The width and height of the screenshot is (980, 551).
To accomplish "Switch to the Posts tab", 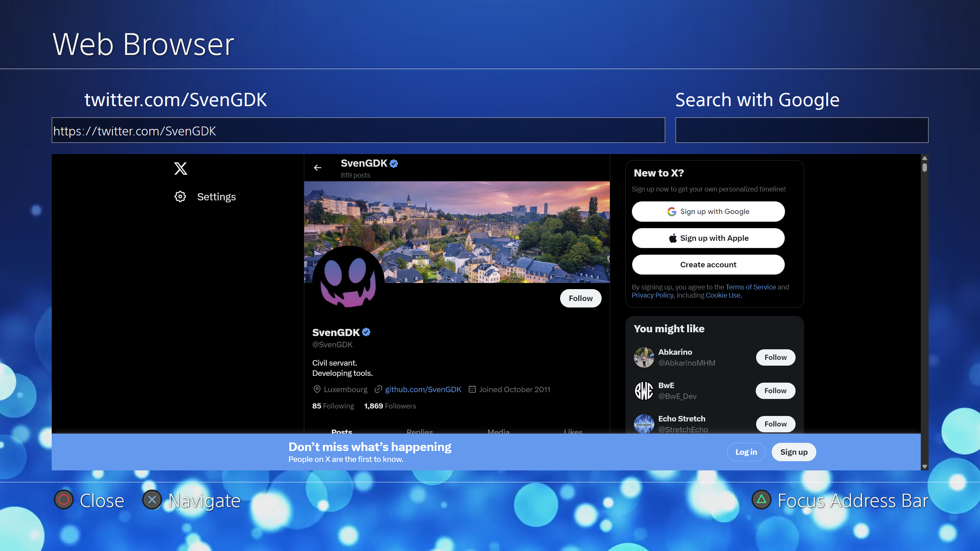I will [342, 432].
